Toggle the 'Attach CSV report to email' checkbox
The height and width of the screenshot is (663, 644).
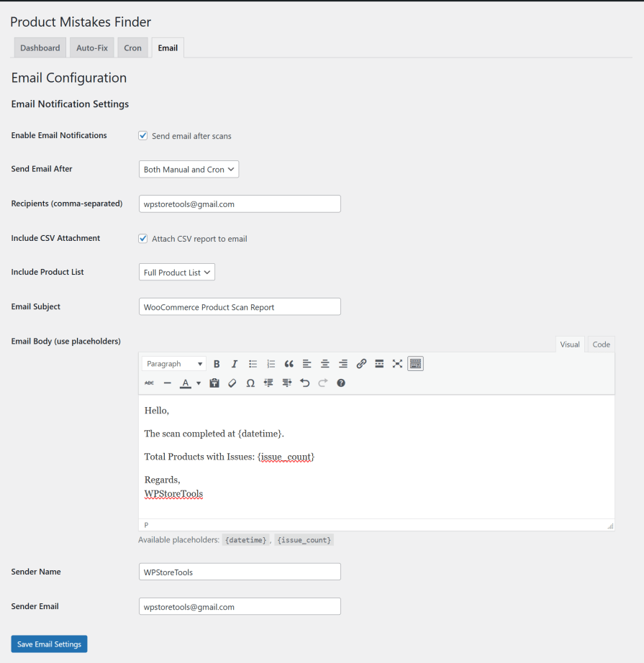coord(143,238)
